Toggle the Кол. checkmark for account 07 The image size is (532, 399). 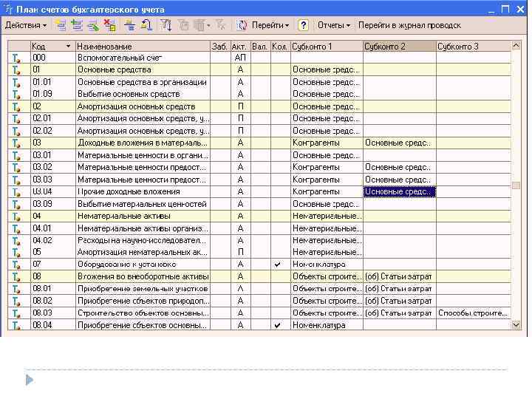click(278, 264)
